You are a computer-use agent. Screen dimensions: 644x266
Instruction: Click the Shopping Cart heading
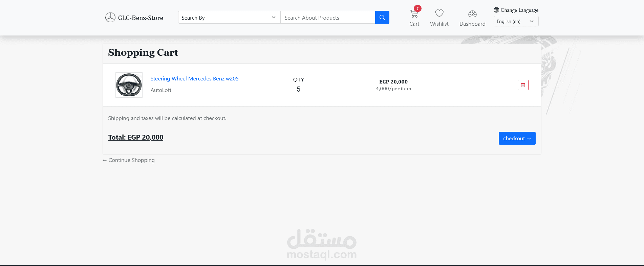pos(143,53)
